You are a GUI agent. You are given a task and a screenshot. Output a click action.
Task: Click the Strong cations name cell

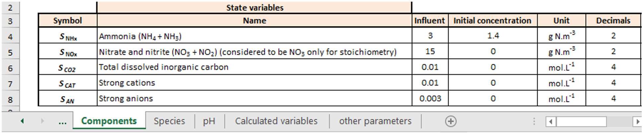(x=254, y=83)
